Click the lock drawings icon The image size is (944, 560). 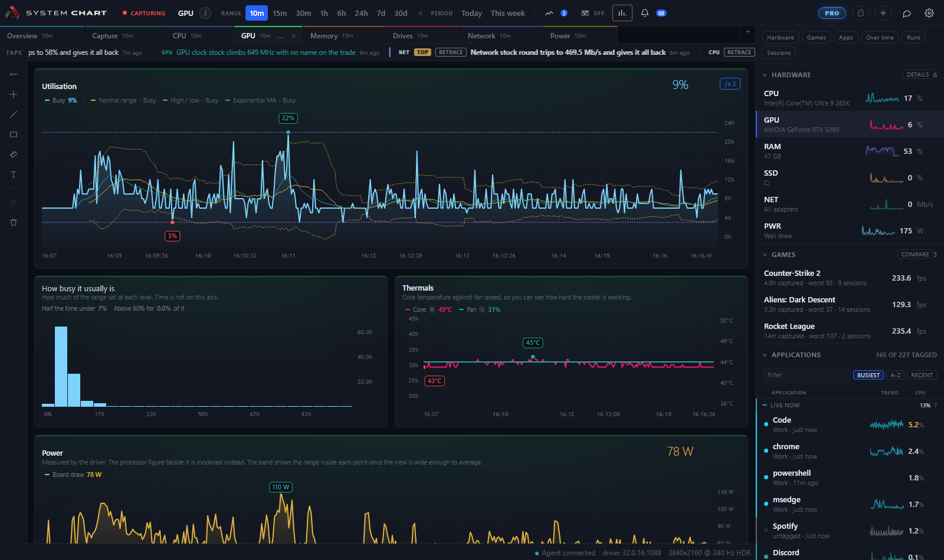14,203
